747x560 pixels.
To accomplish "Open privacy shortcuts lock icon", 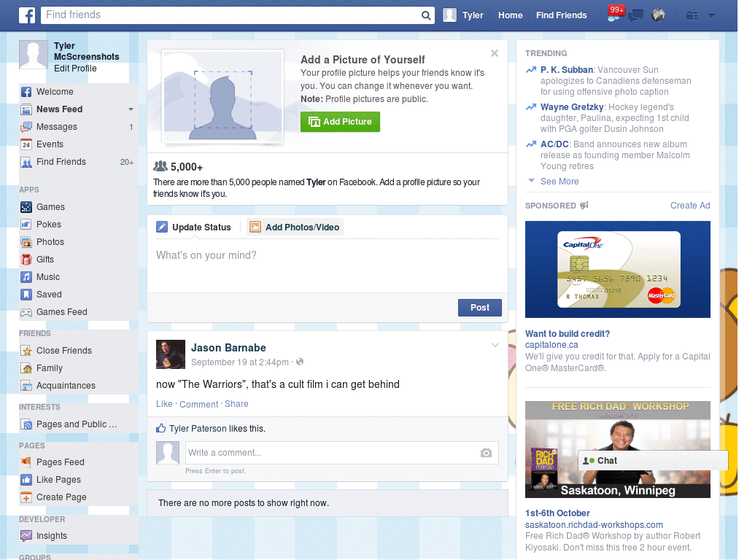I will click(692, 16).
